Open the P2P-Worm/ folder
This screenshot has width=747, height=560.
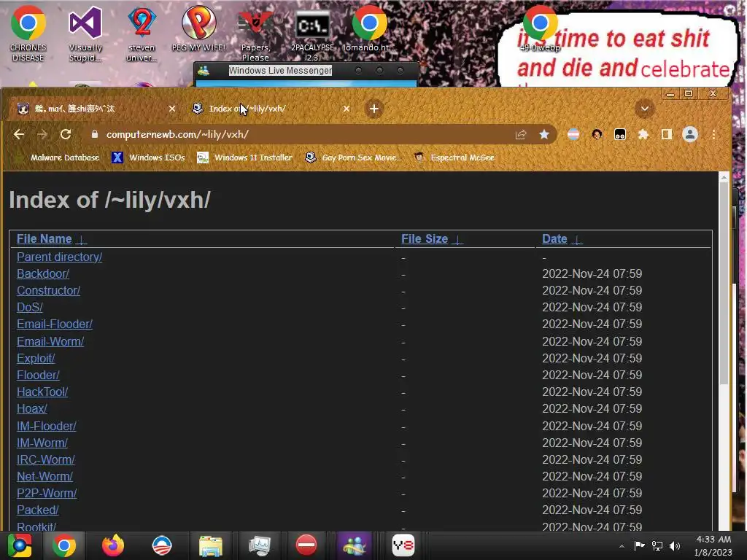pyautogui.click(x=47, y=494)
